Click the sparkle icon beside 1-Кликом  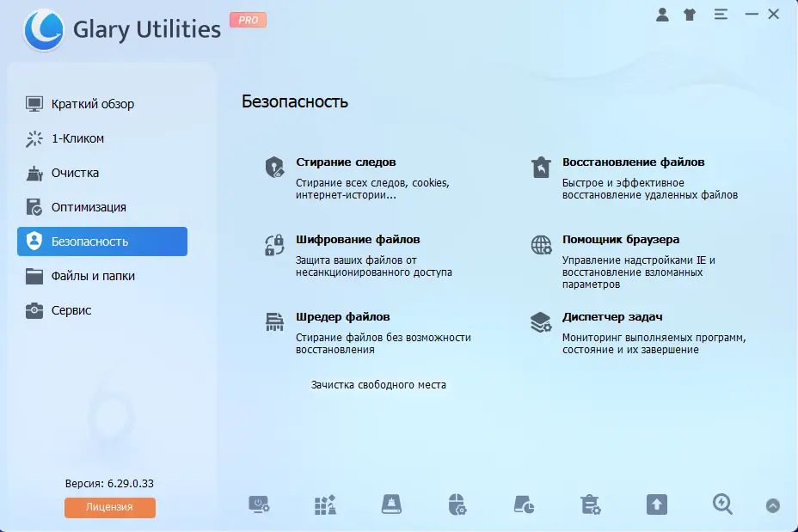tap(34, 138)
